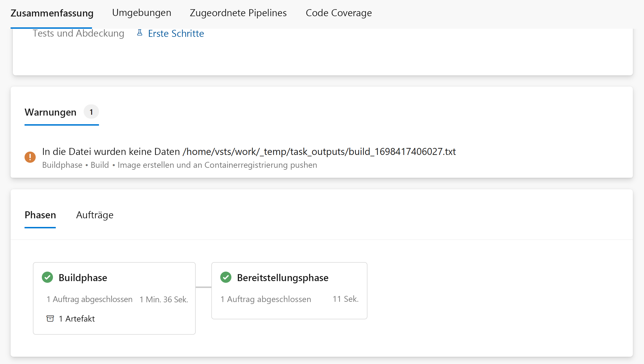The width and height of the screenshot is (644, 364).
Task: Open the Buildphase stage card title
Action: pos(83,278)
